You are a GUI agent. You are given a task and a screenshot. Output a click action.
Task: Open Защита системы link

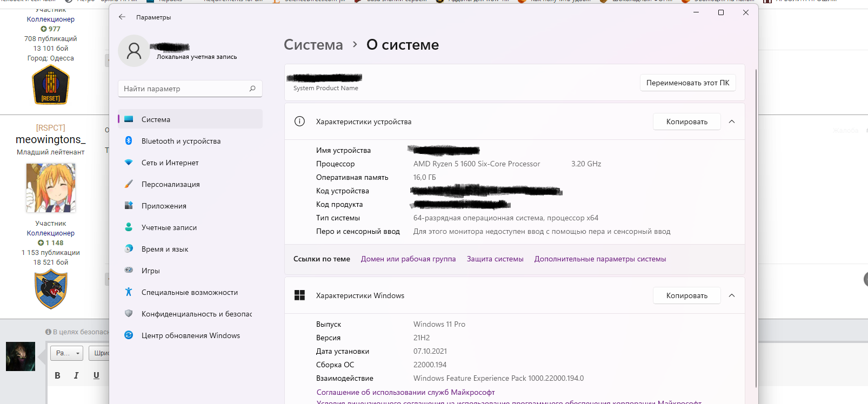coord(495,259)
